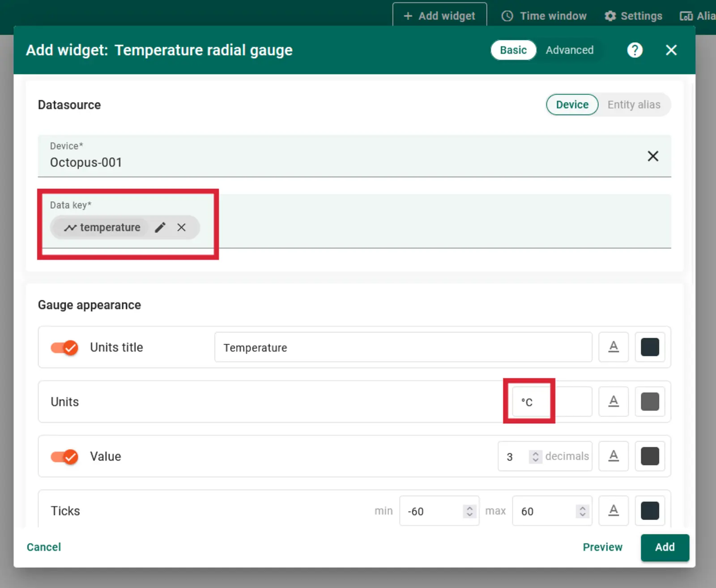Image resolution: width=716 pixels, height=588 pixels.
Task: Open font settings for Units row
Action: pos(614,402)
